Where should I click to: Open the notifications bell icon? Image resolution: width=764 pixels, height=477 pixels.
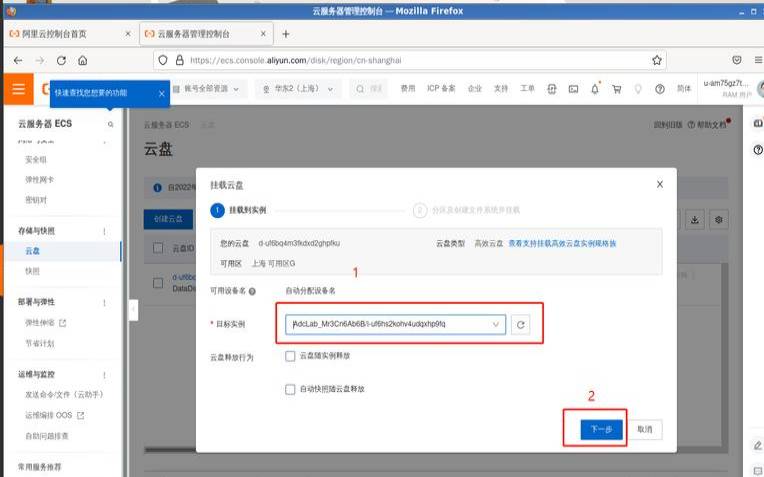(595, 89)
